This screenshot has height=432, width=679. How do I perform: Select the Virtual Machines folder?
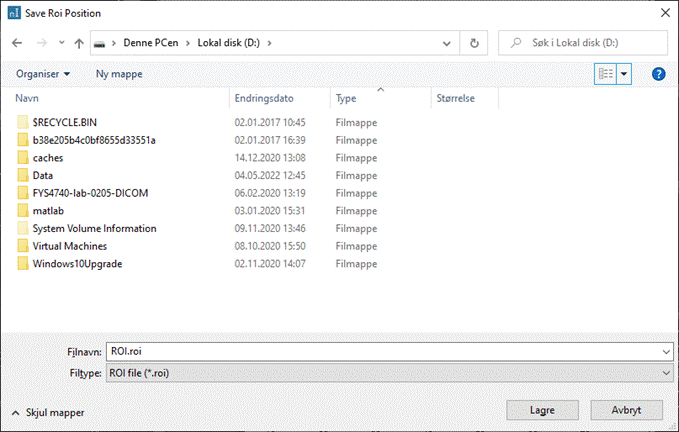pos(69,246)
